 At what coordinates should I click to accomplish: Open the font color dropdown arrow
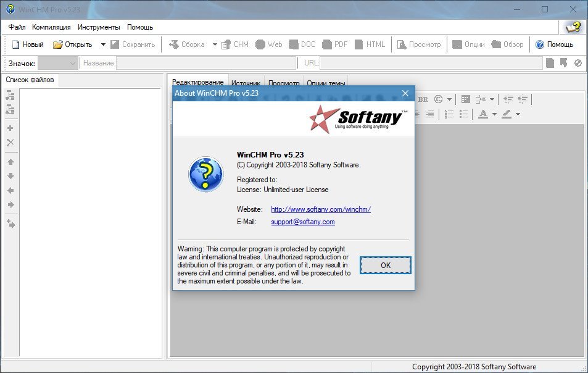494,114
